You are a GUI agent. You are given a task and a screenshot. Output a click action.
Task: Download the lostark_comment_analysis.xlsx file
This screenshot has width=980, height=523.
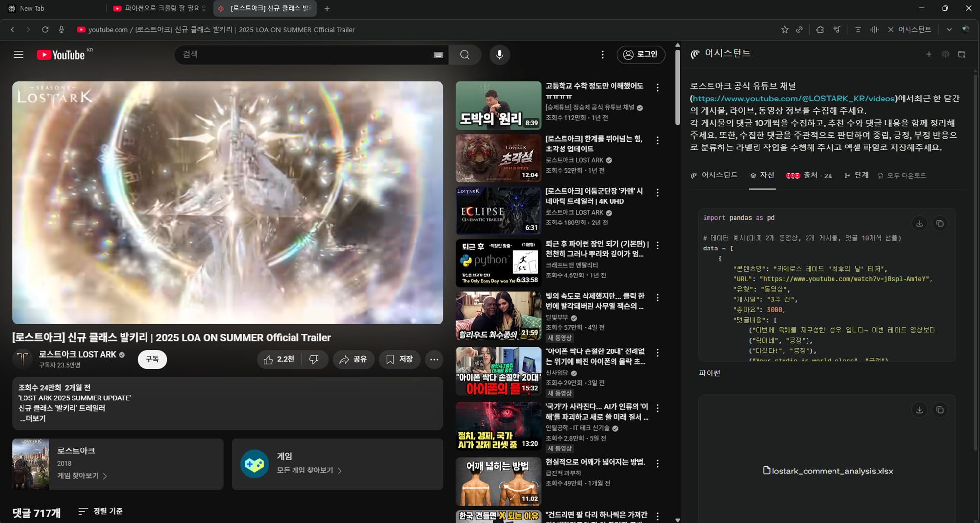pos(919,410)
